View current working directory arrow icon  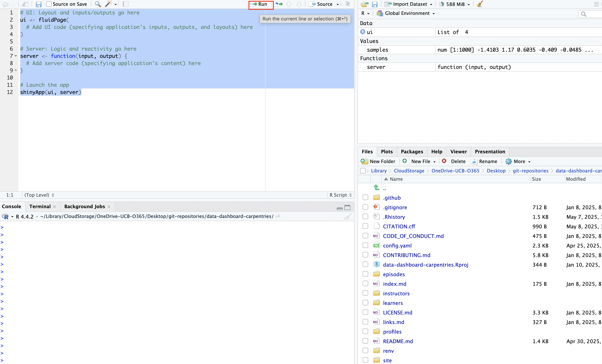click(x=278, y=216)
